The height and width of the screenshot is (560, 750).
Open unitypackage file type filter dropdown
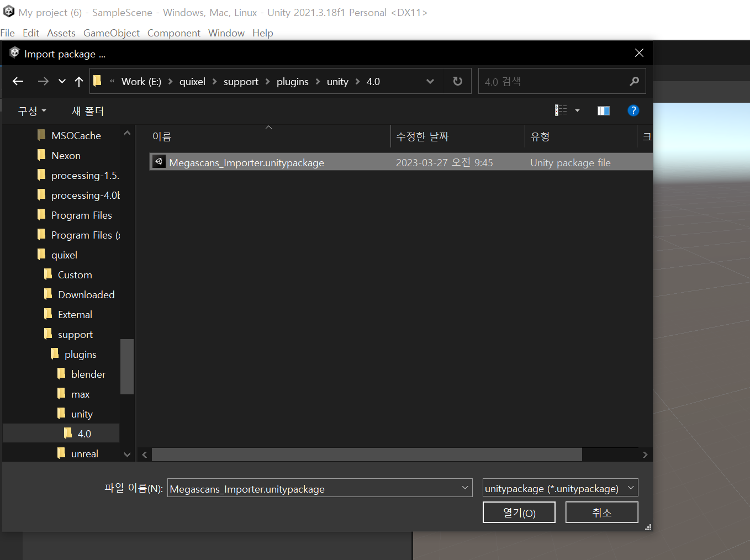pyautogui.click(x=560, y=488)
